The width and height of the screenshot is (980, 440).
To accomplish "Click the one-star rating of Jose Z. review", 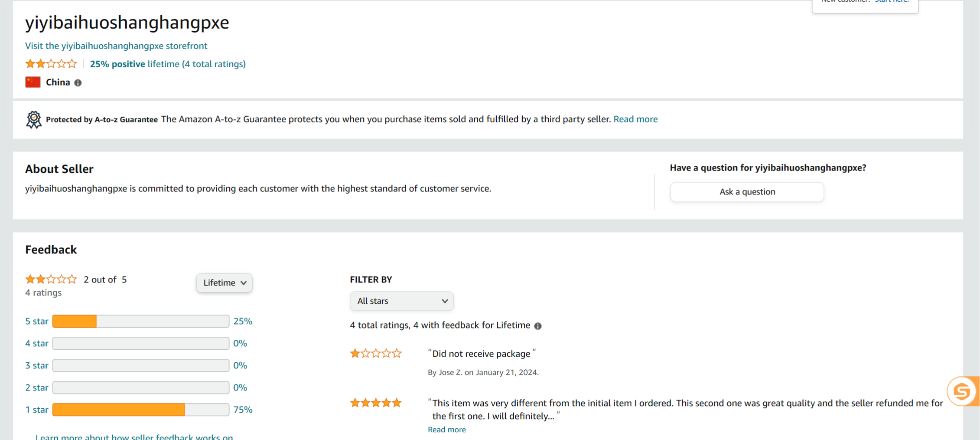I will 376,354.
